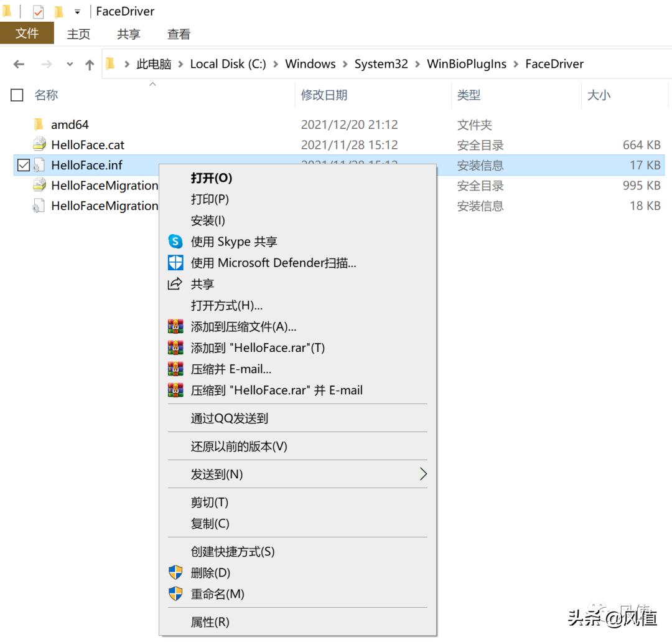Toggle the select-all checkbox above the file list

pos(17,95)
